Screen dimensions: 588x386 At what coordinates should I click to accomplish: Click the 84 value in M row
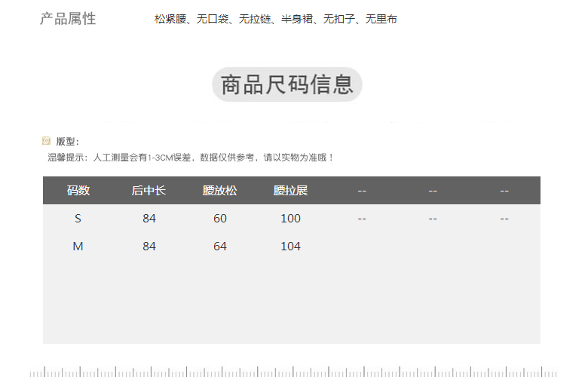149,247
